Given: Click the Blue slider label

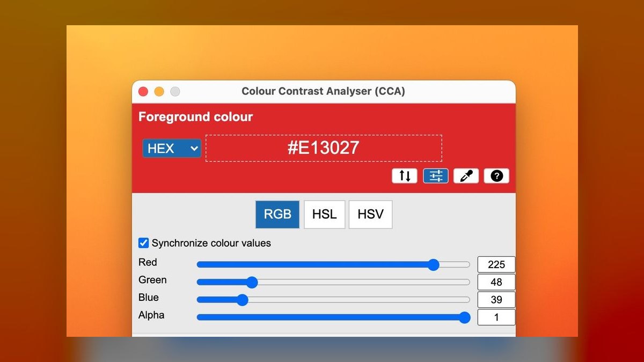Looking at the screenshot, I should (x=149, y=298).
